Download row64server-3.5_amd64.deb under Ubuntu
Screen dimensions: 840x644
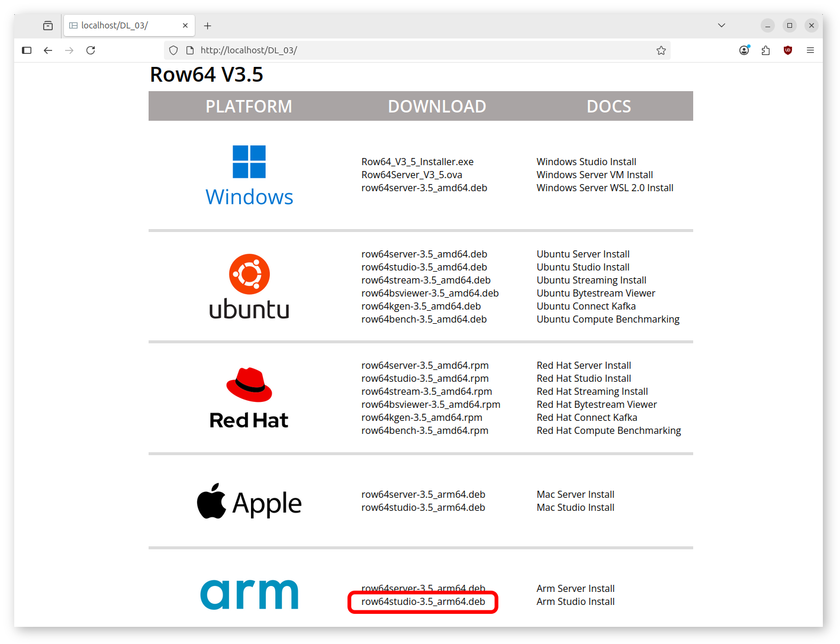(424, 254)
